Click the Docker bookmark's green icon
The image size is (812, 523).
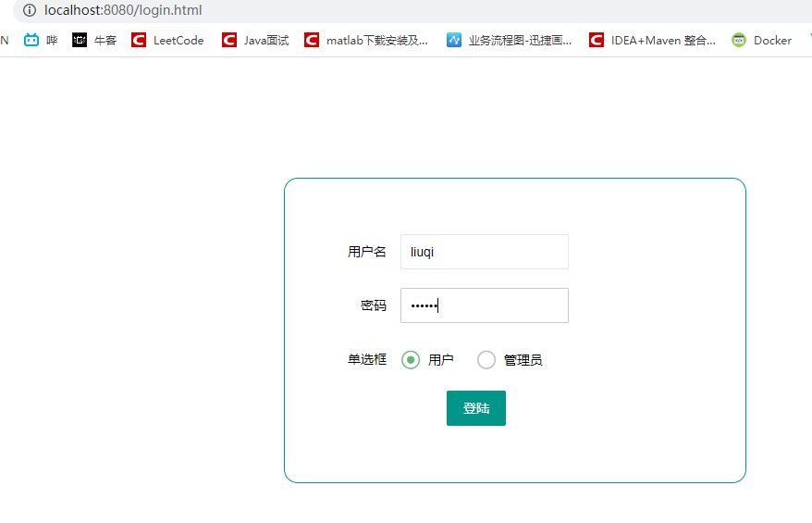739,40
